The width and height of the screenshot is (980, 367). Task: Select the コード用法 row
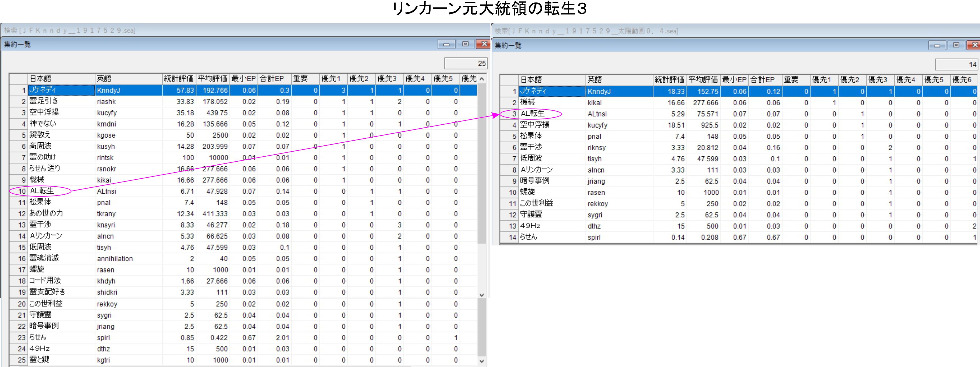243,281
